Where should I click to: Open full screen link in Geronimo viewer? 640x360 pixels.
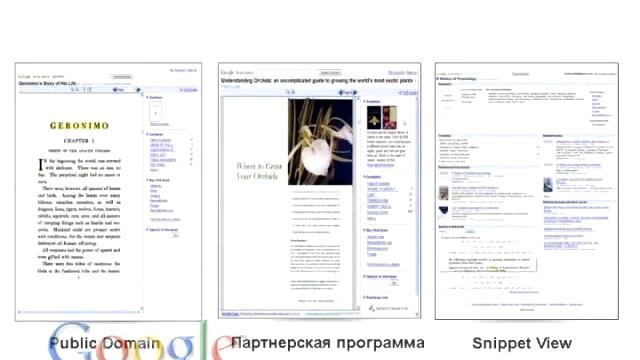click(x=189, y=90)
